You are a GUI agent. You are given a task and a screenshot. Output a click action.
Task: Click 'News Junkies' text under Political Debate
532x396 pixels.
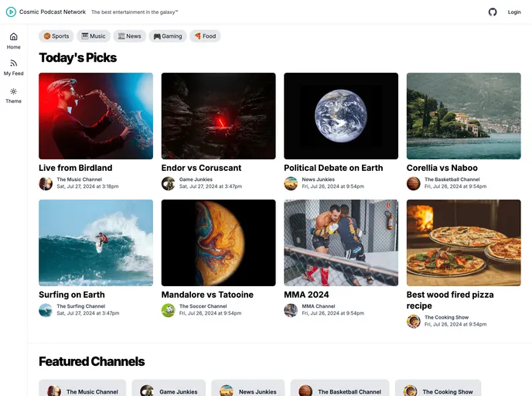[x=319, y=179]
